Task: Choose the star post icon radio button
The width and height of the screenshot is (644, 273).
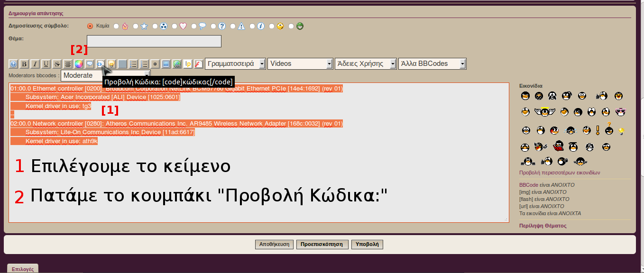Action: pos(136,26)
